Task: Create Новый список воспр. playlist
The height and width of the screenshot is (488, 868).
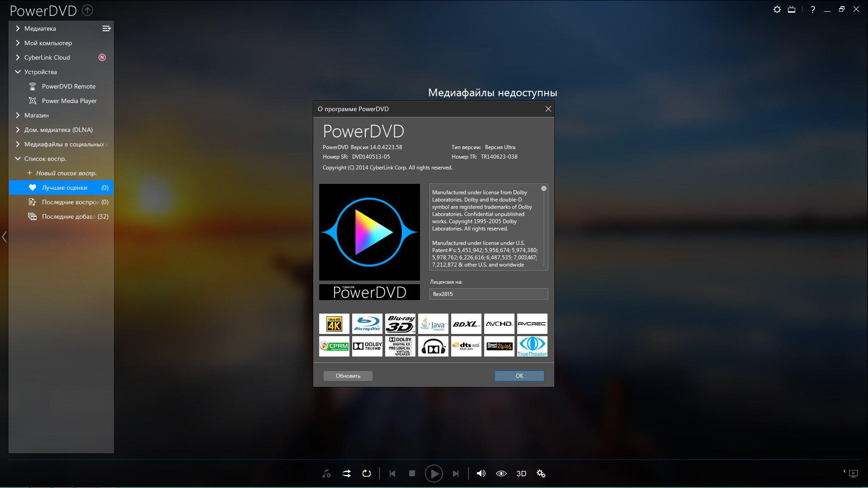Action: [x=62, y=173]
